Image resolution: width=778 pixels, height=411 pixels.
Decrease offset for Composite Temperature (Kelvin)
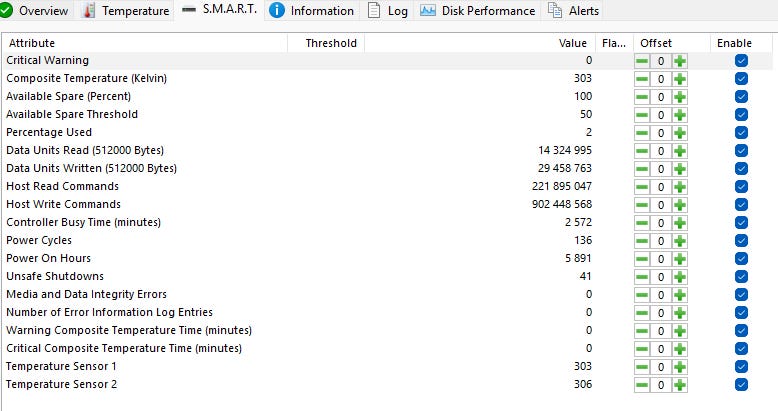point(642,79)
